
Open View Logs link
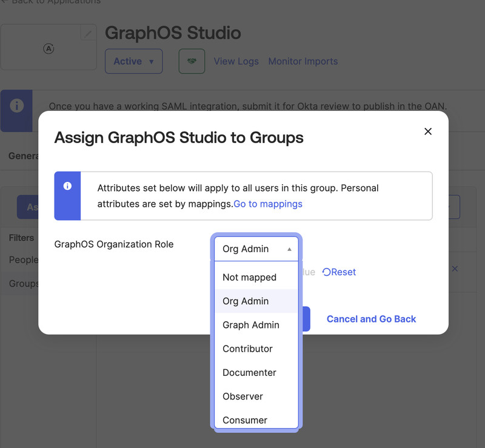236,61
